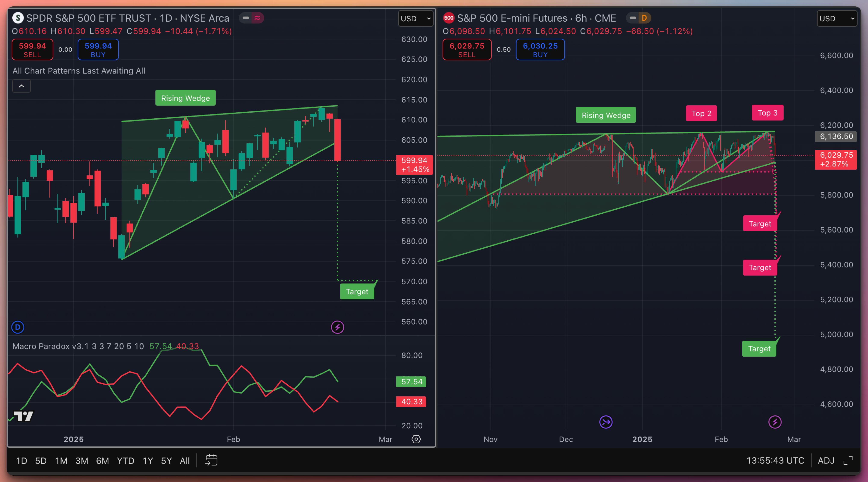Open the SPDR chart's USD currency dropdown
This screenshot has height=482, width=868.
click(x=415, y=19)
